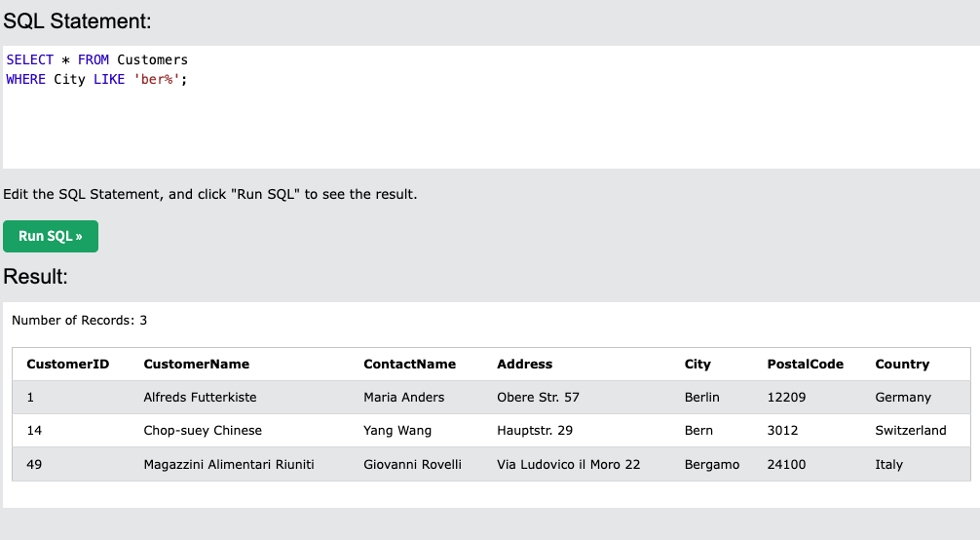
Task: Click the 'ber%' pattern string
Action: (156, 80)
